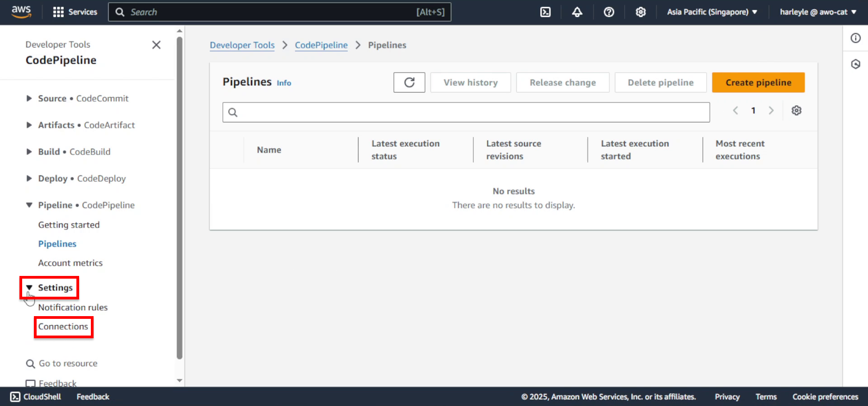
Task: Click the top navigation Search field
Action: 279,12
